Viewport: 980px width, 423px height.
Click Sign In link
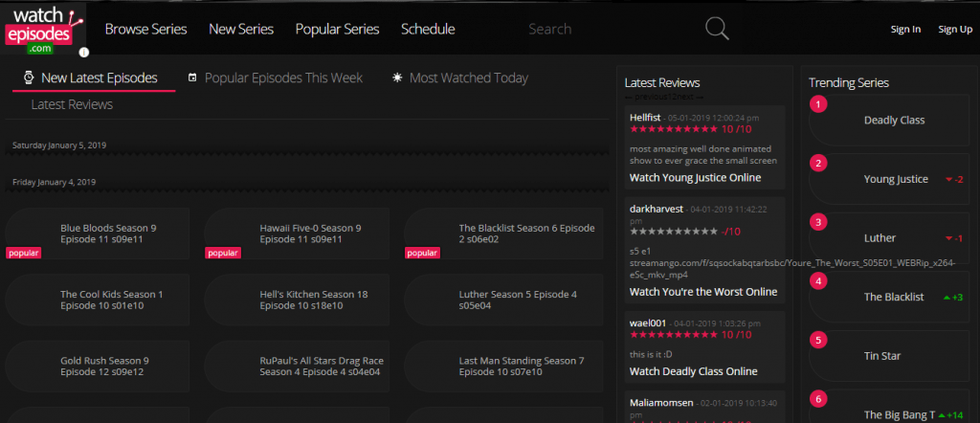(905, 29)
